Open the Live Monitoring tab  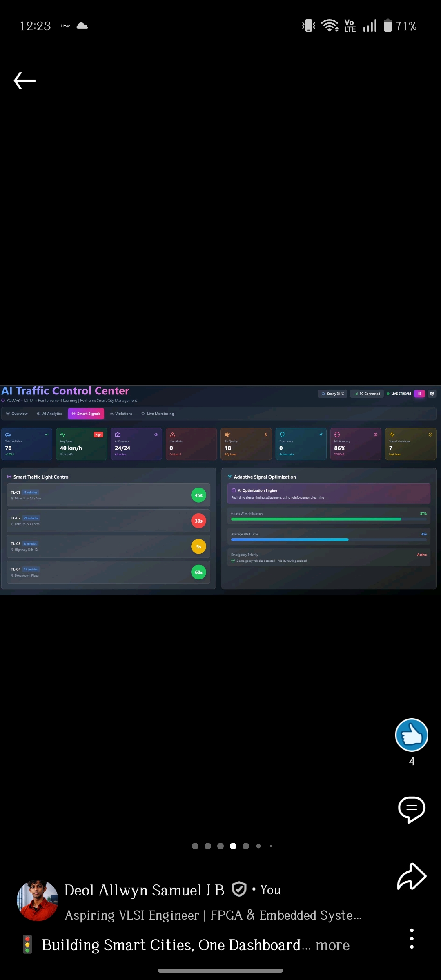click(158, 414)
